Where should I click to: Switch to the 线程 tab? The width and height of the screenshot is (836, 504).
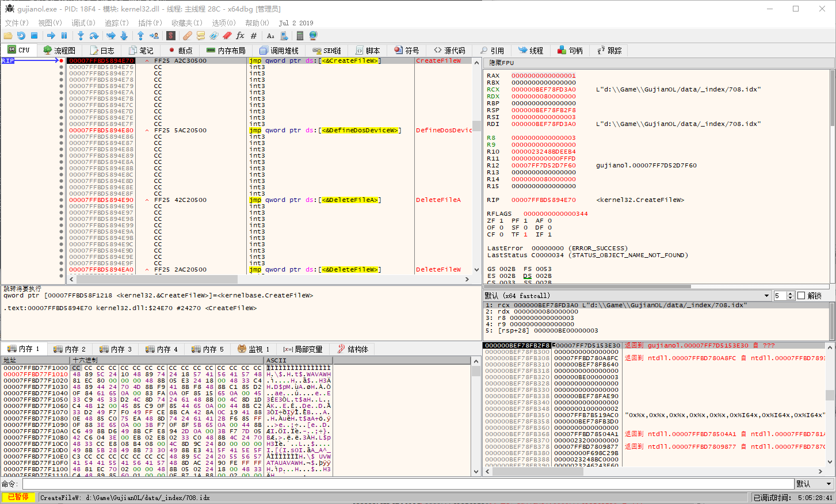click(x=530, y=51)
